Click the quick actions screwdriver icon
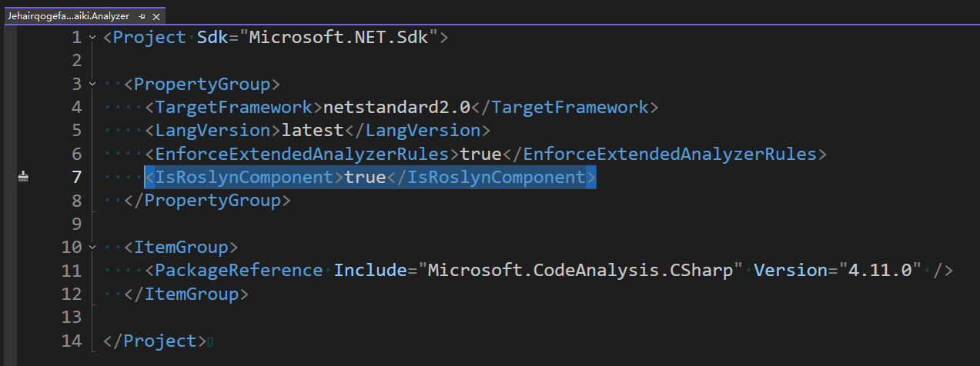 (23, 178)
